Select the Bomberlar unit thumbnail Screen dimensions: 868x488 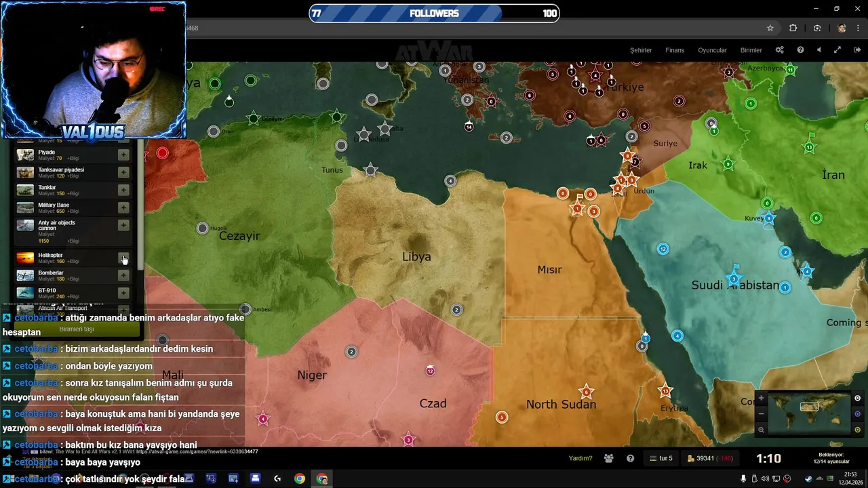(x=25, y=275)
